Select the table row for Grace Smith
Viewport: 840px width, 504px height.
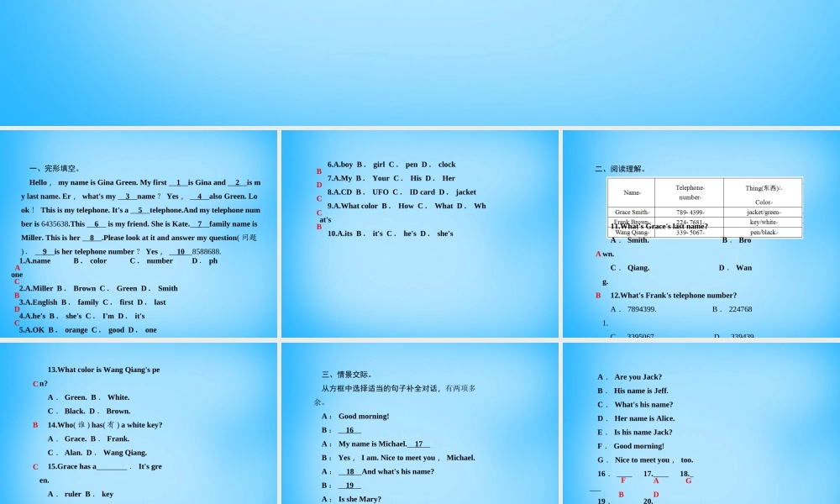click(x=631, y=212)
